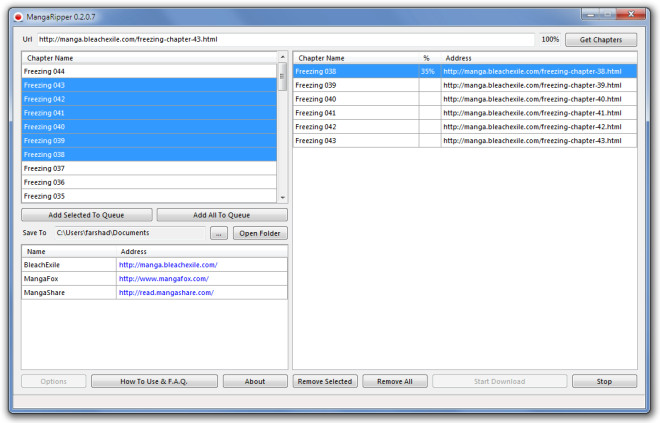660x423 pixels.
Task: Click the Url input field
Action: [x=286, y=40]
